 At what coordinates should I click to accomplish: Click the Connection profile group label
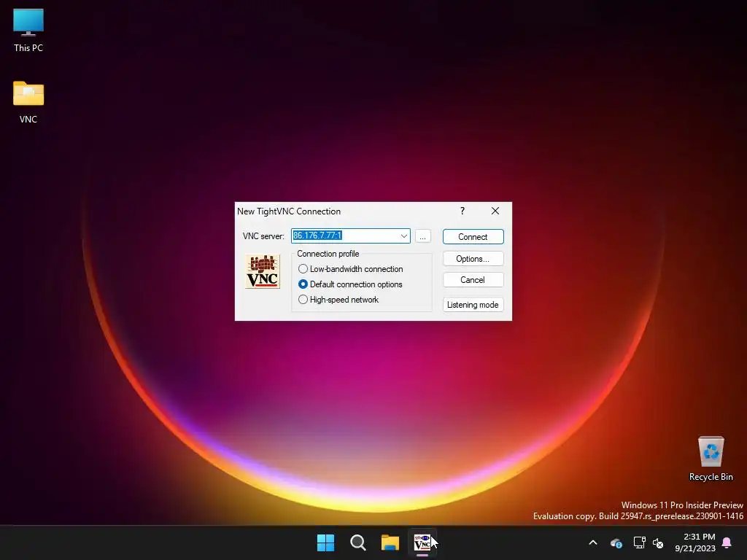[328, 254]
